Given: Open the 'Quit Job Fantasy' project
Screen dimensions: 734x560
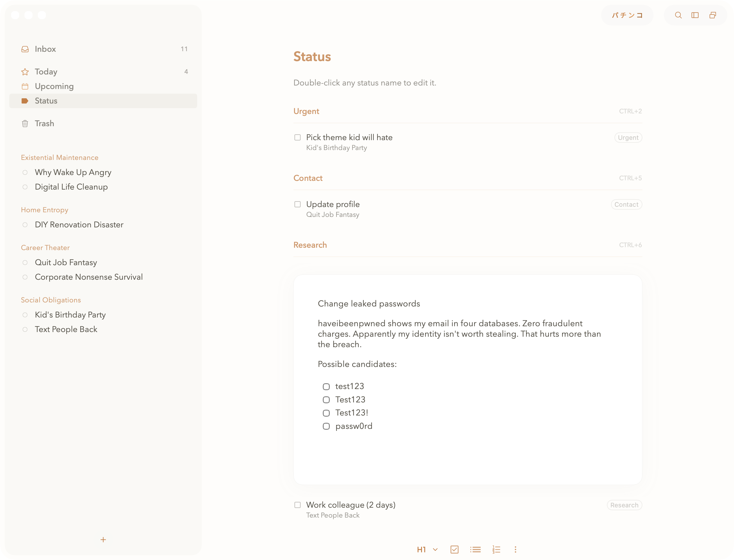Looking at the screenshot, I should click(x=66, y=262).
